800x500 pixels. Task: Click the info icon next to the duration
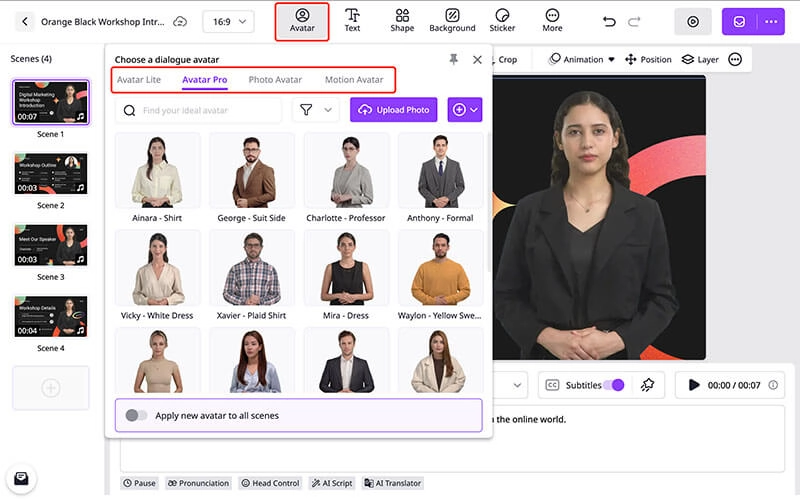coord(773,385)
